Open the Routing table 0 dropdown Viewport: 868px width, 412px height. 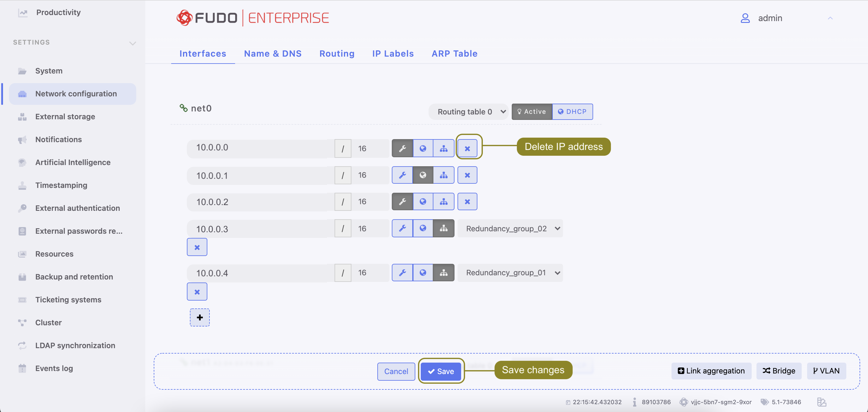click(468, 112)
